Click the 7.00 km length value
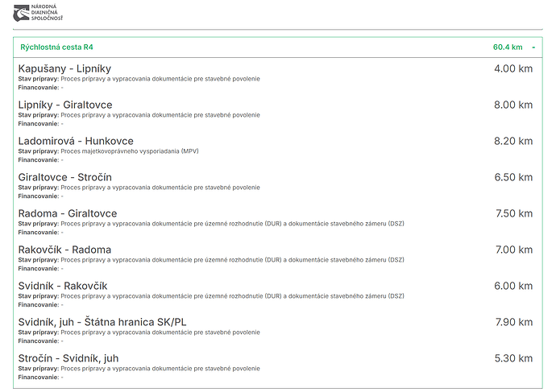This screenshot has height=392, width=556. click(514, 250)
